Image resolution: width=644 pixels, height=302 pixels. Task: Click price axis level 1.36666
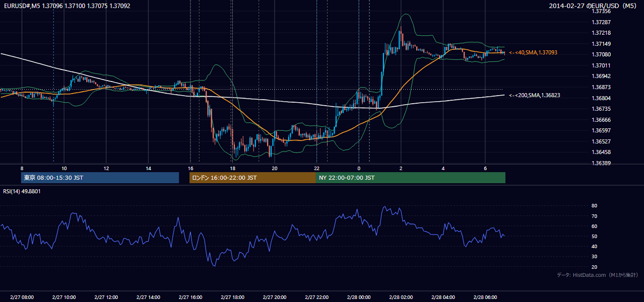[x=601, y=120]
